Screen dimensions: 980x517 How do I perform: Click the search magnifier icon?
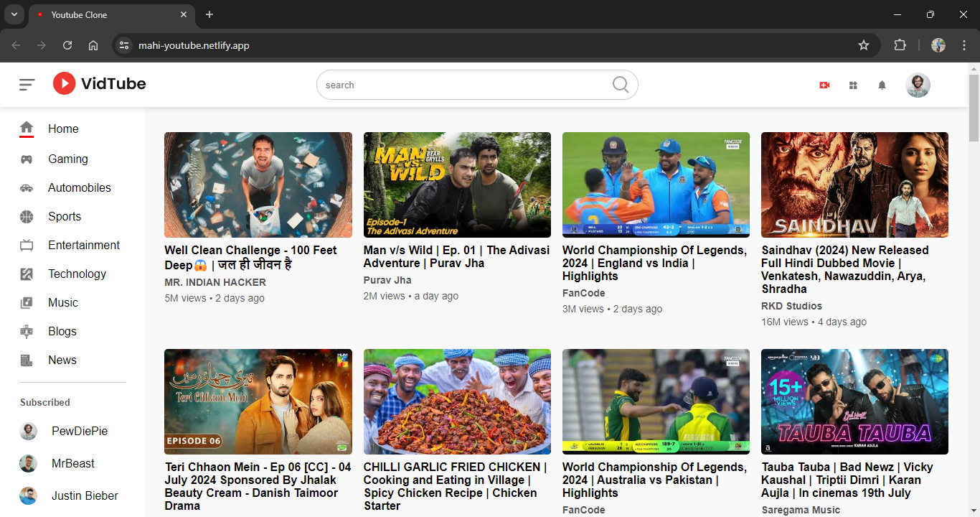pyautogui.click(x=621, y=85)
